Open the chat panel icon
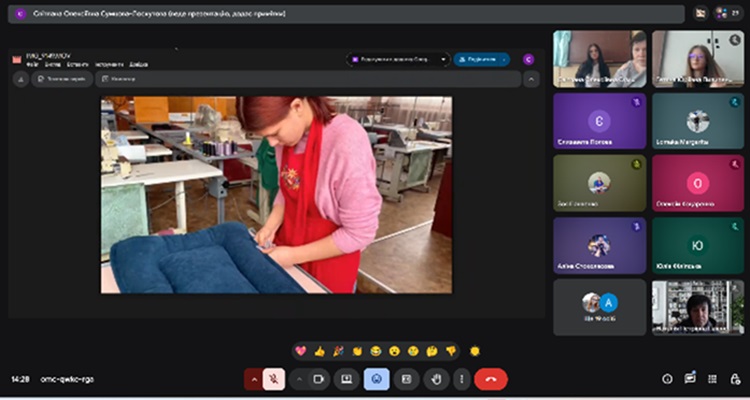Viewport: 750px width, 400px height. coord(690,379)
